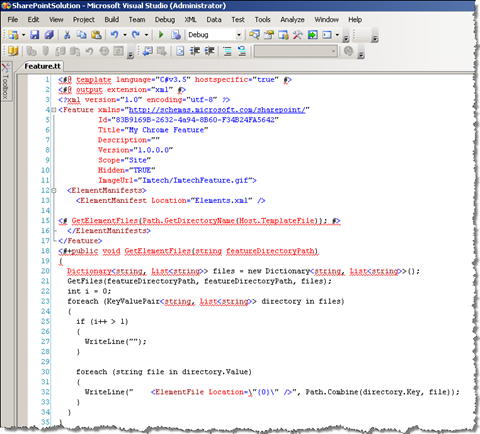Open the Tools menu

pyautogui.click(x=262, y=20)
